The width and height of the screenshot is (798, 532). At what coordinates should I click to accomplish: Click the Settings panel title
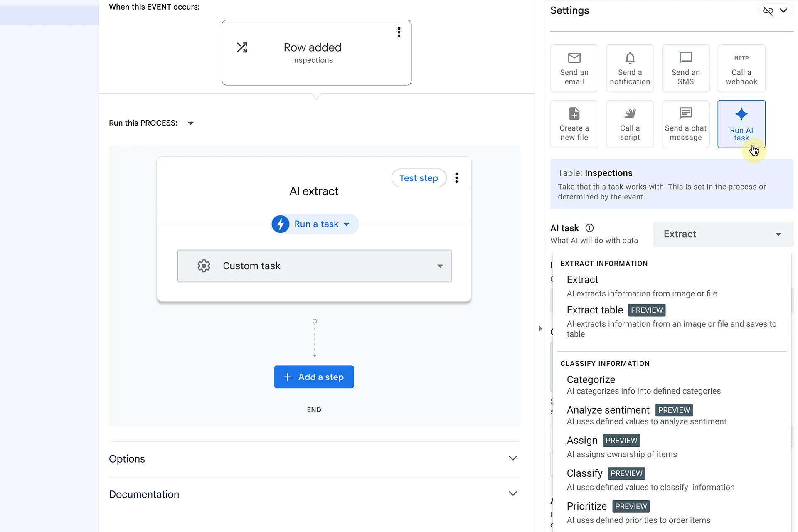pos(569,11)
